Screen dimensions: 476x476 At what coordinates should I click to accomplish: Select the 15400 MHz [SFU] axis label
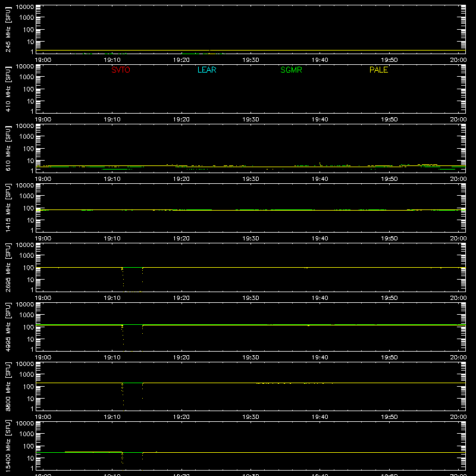pos(8,446)
